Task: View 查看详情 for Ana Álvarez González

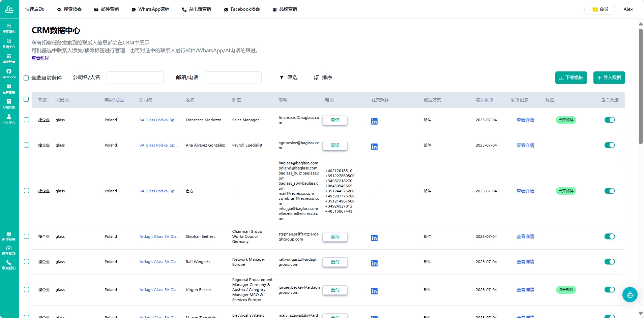Action: 525,145
